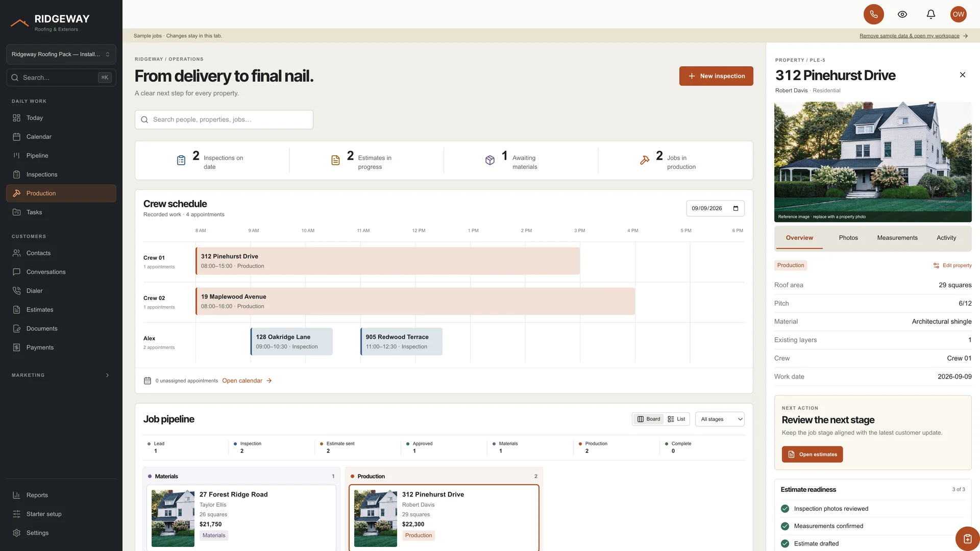
Task: Open Pipeline sidebar item
Action: pyautogui.click(x=61, y=156)
